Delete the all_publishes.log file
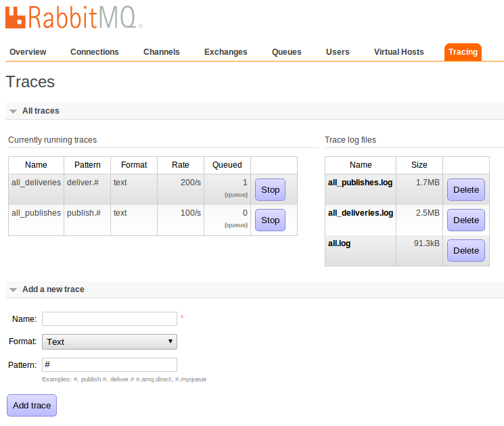The height and width of the screenshot is (426, 504). [x=465, y=189]
